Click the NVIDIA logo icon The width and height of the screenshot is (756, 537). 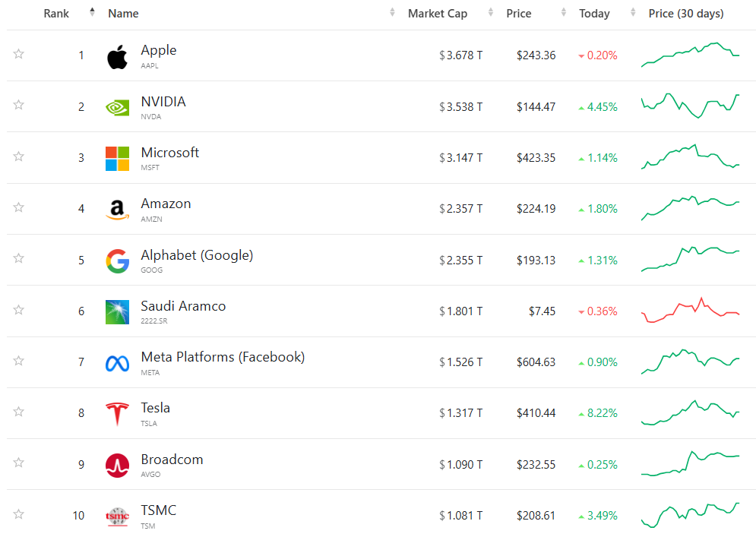coord(117,107)
